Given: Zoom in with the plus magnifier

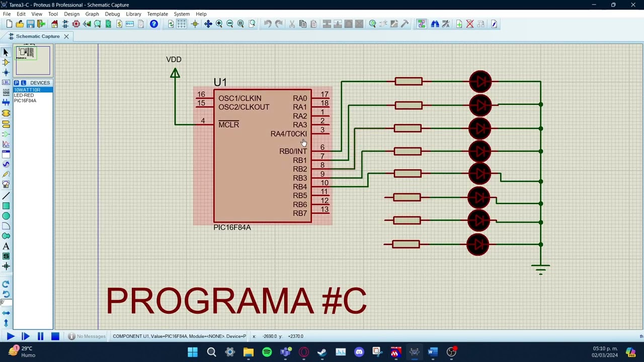Looking at the screenshot, I should (219, 24).
